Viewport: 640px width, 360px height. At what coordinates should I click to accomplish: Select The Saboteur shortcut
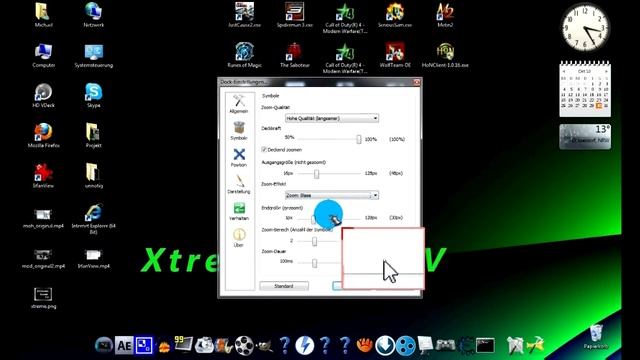[295, 55]
